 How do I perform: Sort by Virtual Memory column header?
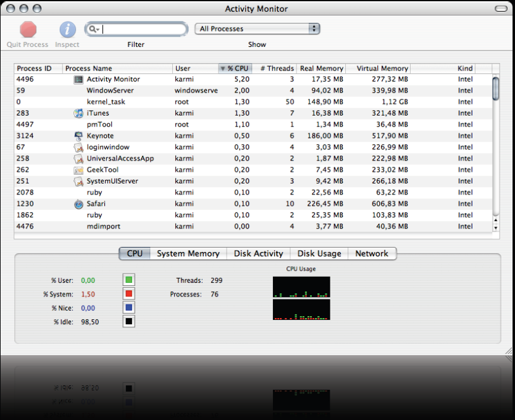[378, 69]
